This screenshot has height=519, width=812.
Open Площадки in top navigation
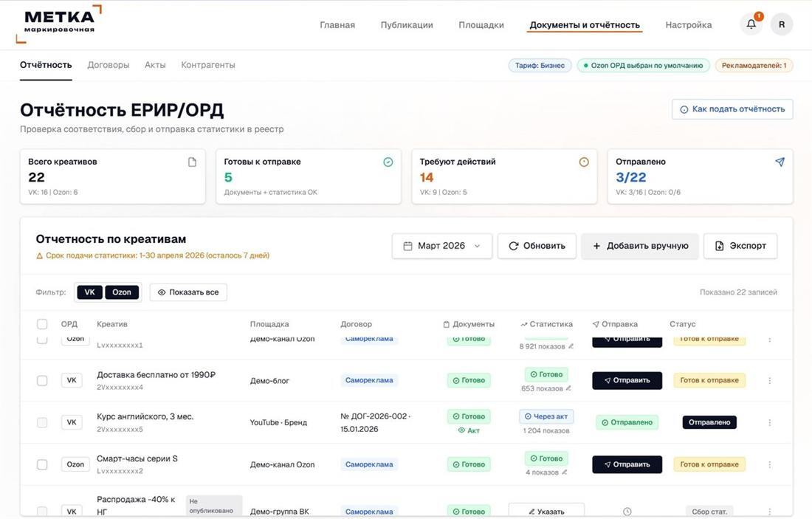coord(481,25)
